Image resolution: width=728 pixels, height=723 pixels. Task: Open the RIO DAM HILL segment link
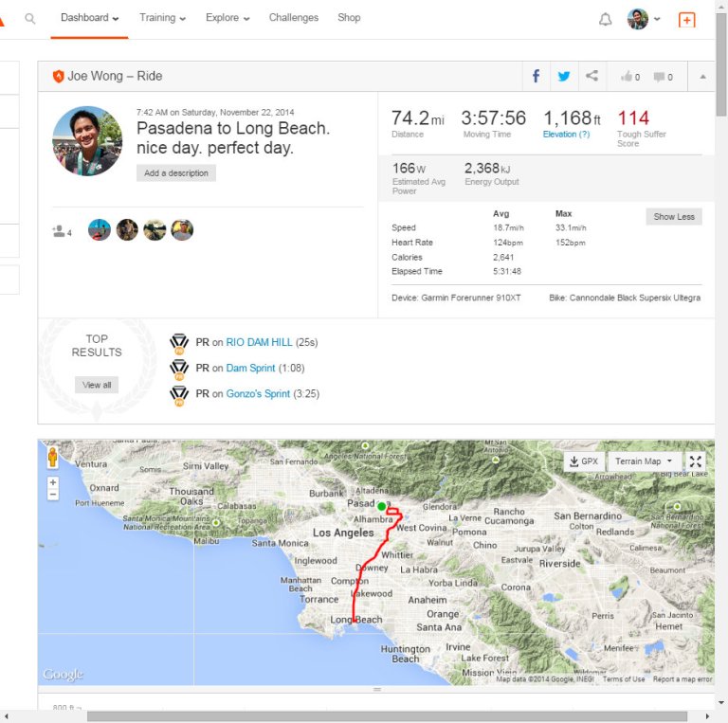click(259, 342)
